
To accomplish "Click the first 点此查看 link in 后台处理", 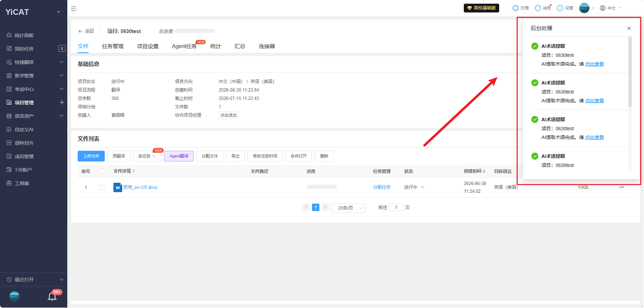I will (594, 64).
